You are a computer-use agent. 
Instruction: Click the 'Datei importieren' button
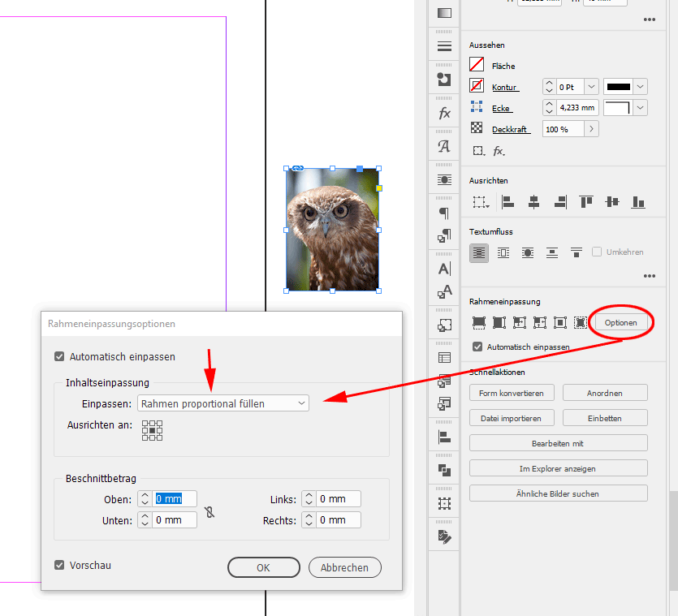512,418
